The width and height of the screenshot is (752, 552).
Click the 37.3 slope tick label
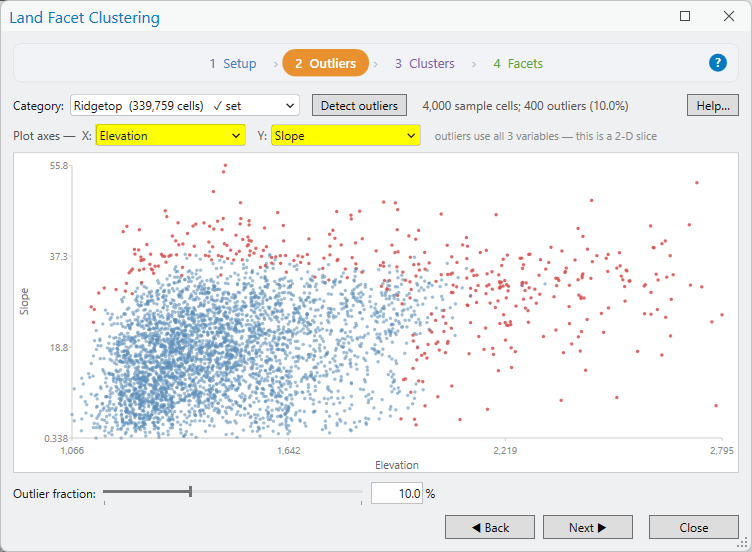[x=59, y=257]
